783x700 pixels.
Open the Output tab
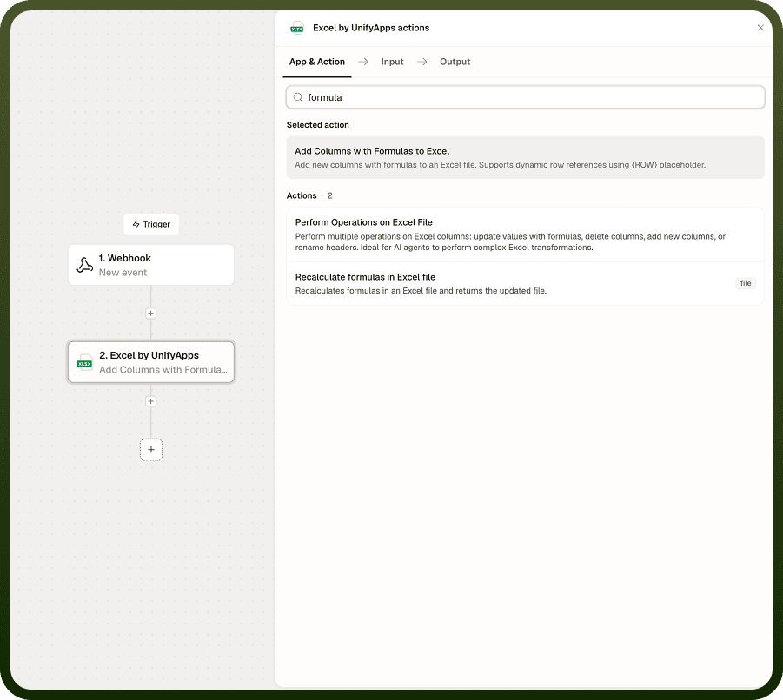[x=455, y=62]
